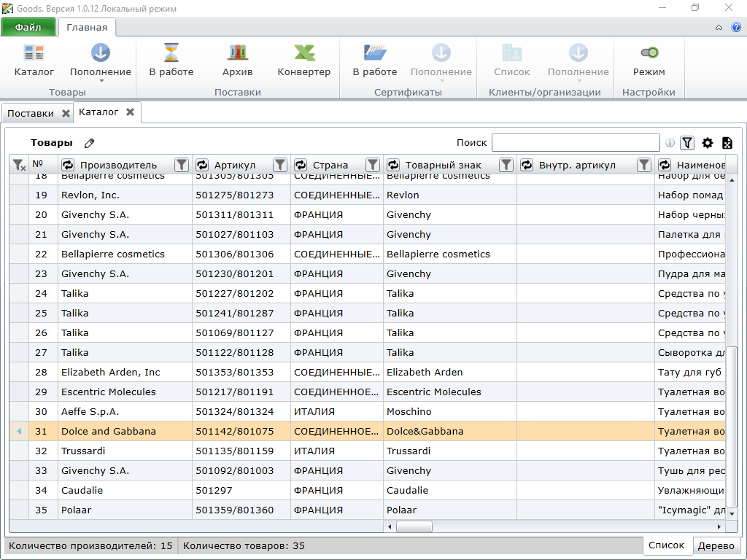This screenshot has height=560, width=747.
Task: Click the export to Excel icon
Action: tap(727, 143)
